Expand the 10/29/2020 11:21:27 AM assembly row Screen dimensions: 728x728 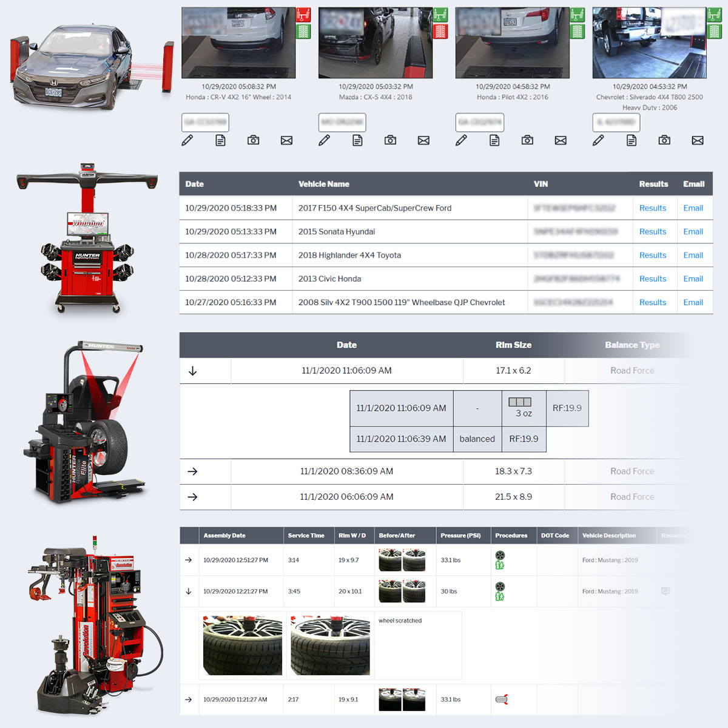(x=189, y=699)
